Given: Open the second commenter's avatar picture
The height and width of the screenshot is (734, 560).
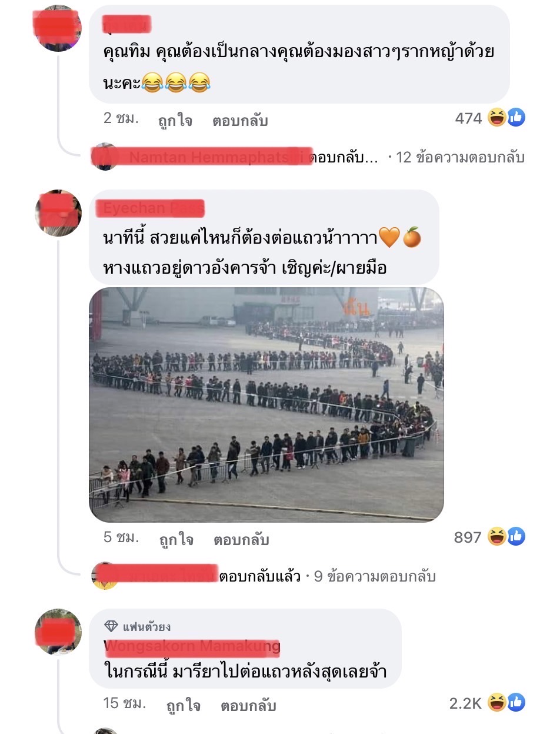Looking at the screenshot, I should pyautogui.click(x=58, y=213).
